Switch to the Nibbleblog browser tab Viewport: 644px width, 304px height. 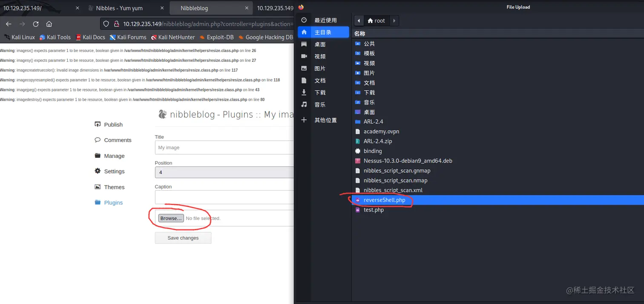coord(210,8)
